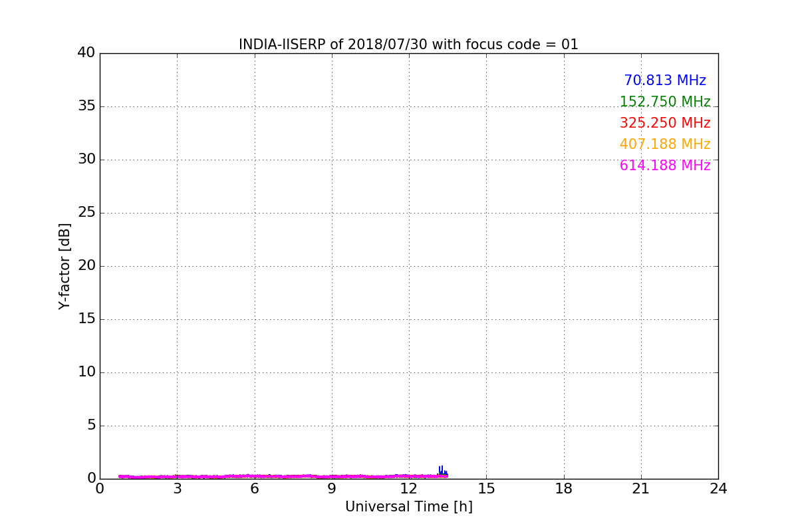Screen dimensions: 798x532
Task: Click the Universal Time [h] axis label
Action: click(408, 507)
